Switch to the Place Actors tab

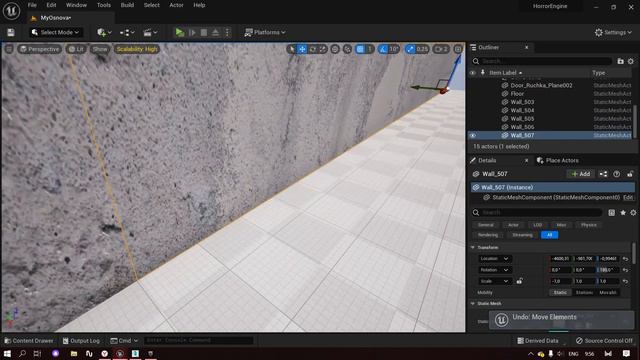pos(558,160)
